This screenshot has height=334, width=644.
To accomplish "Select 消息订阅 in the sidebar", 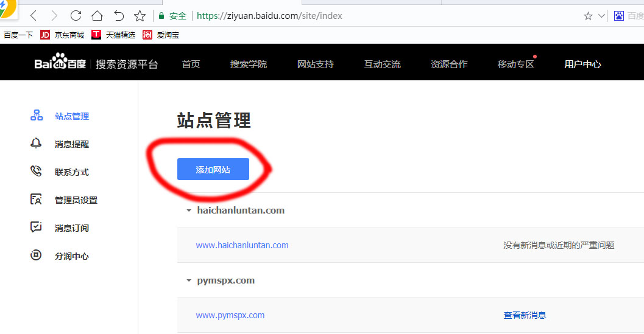I will [x=72, y=228].
